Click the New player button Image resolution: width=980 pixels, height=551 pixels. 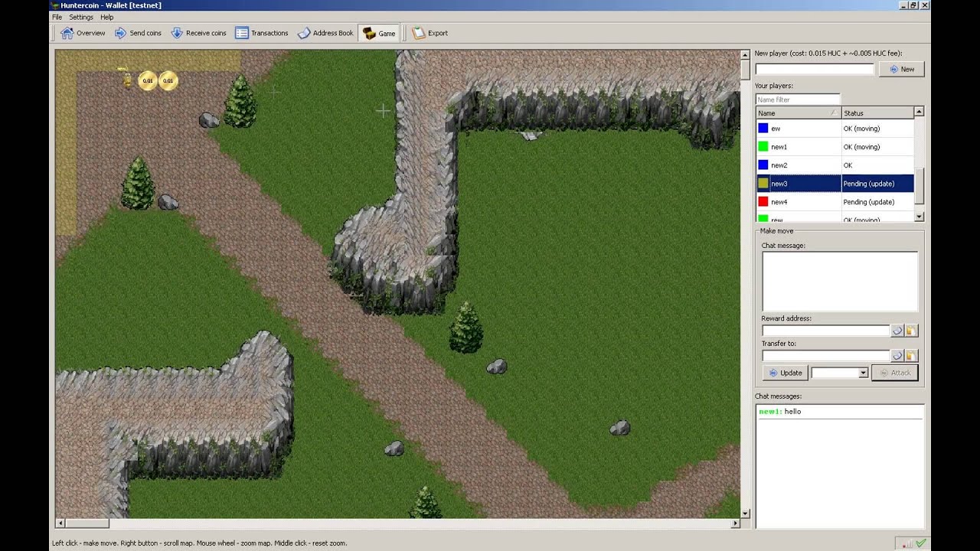click(x=901, y=69)
